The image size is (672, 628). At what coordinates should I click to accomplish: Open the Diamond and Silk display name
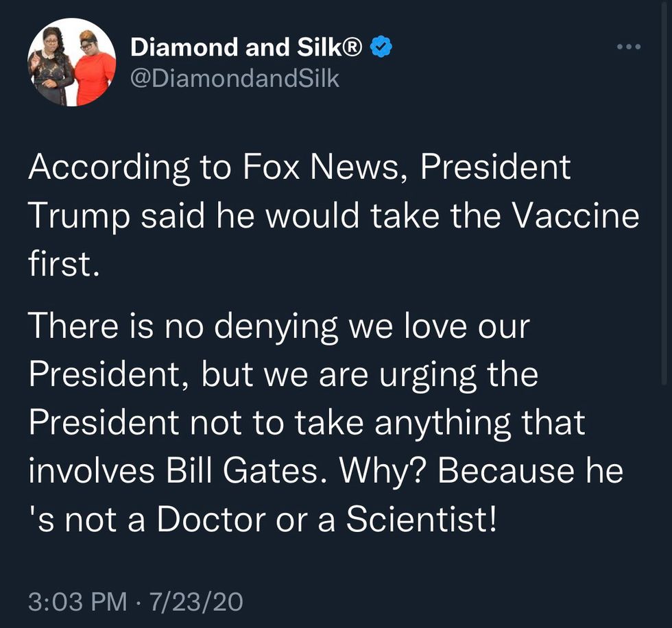(x=246, y=47)
